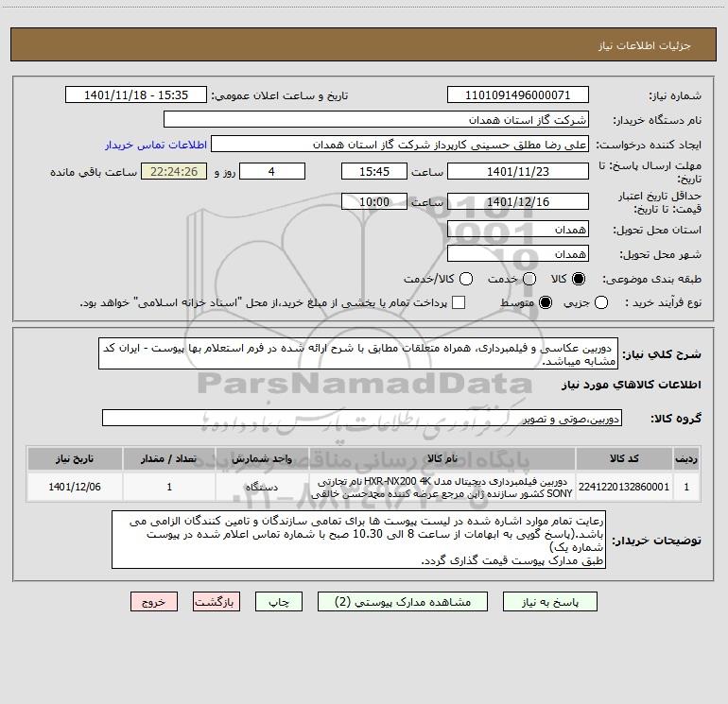
Task: Click the remaining time countdown 22:24:26
Action: (x=174, y=172)
